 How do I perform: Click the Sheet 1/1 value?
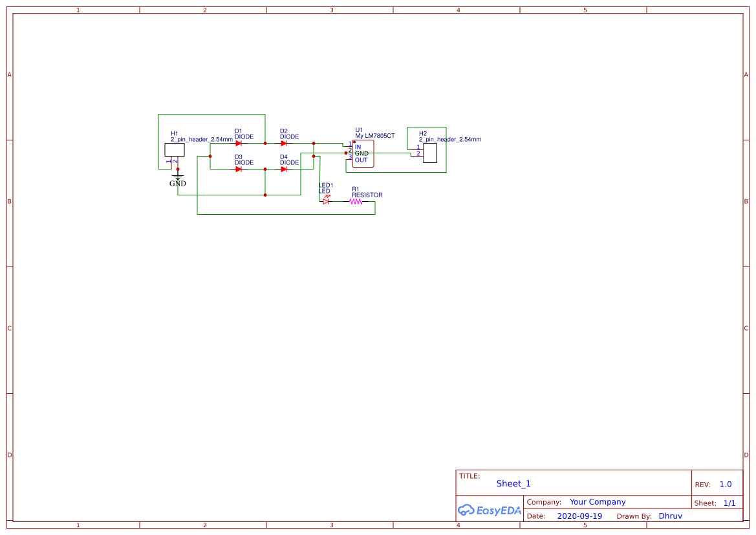click(x=730, y=503)
